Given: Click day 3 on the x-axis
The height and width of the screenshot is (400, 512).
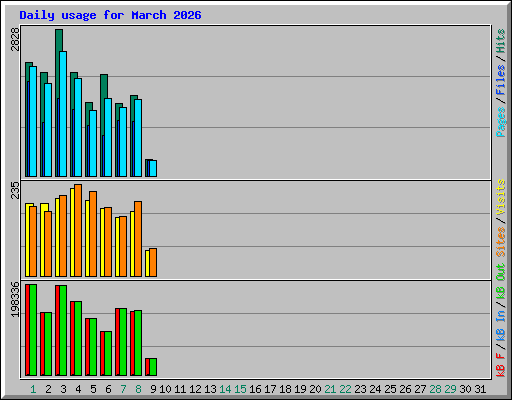Looking at the screenshot, I should tap(63, 389).
